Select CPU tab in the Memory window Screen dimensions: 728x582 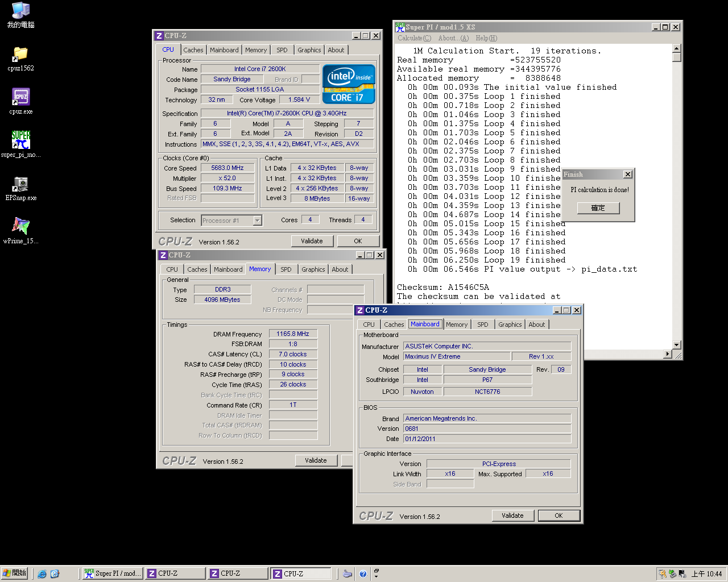point(172,269)
